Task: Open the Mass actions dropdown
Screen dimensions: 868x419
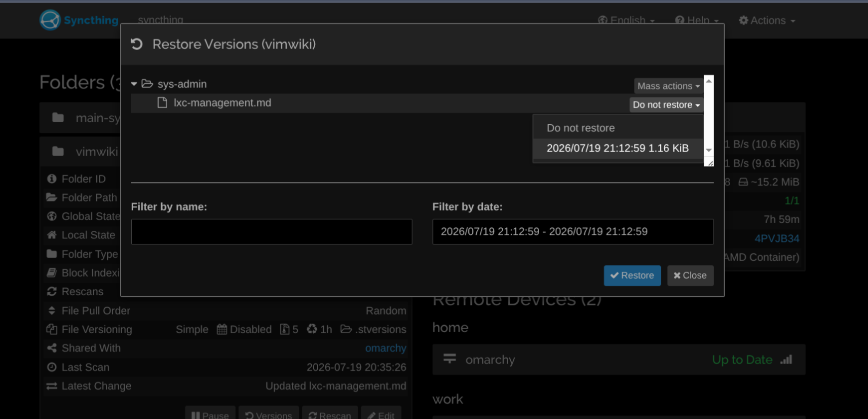Action: pyautogui.click(x=668, y=86)
